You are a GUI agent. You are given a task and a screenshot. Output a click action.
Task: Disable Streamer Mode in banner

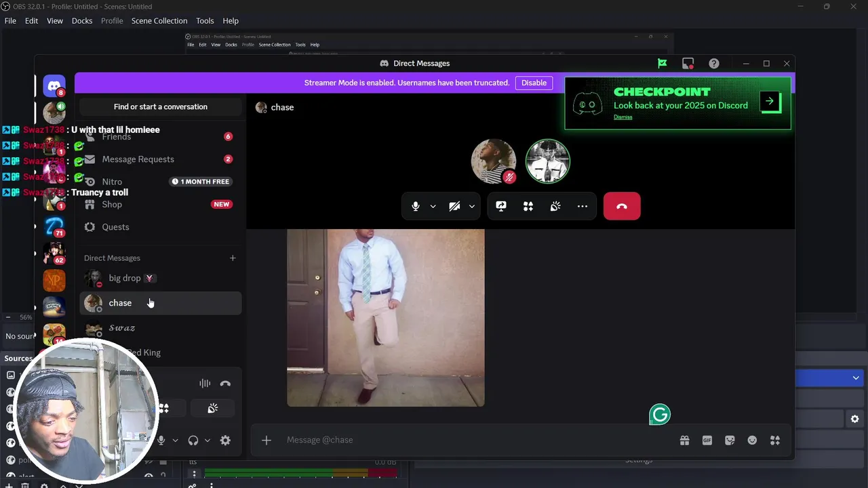(x=534, y=83)
